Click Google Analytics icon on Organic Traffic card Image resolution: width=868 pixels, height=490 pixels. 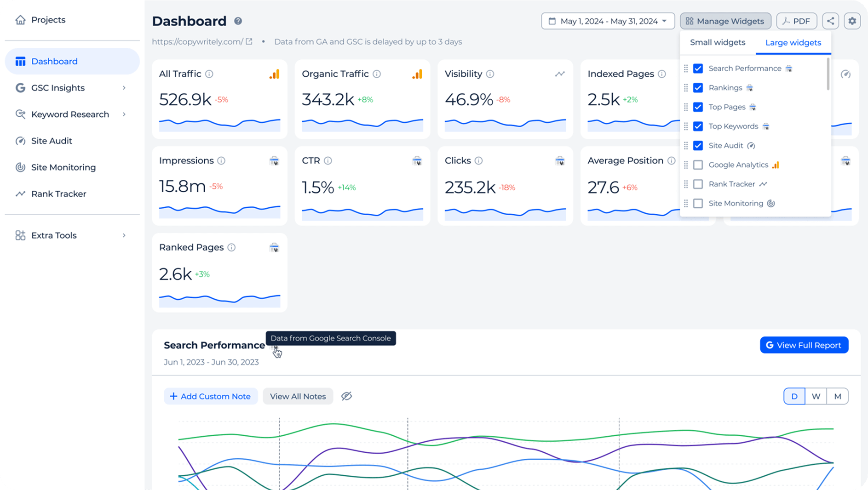click(417, 74)
